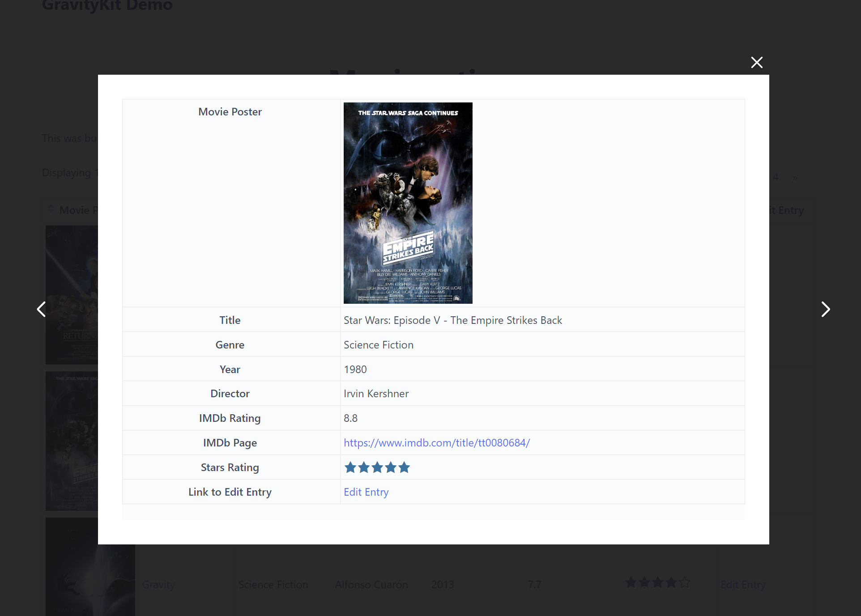Image resolution: width=861 pixels, height=616 pixels.
Task: Click the GravityKit Demo site title
Action: pos(107,5)
